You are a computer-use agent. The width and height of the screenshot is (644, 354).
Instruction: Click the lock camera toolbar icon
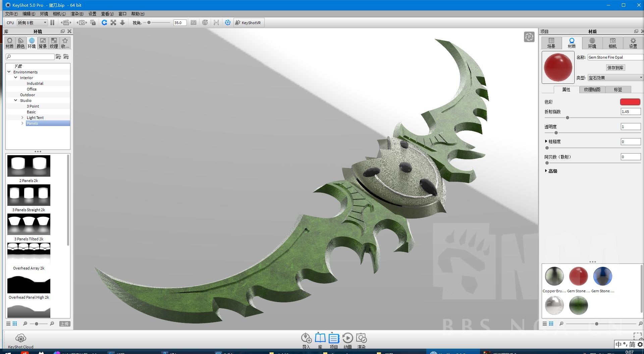point(93,22)
